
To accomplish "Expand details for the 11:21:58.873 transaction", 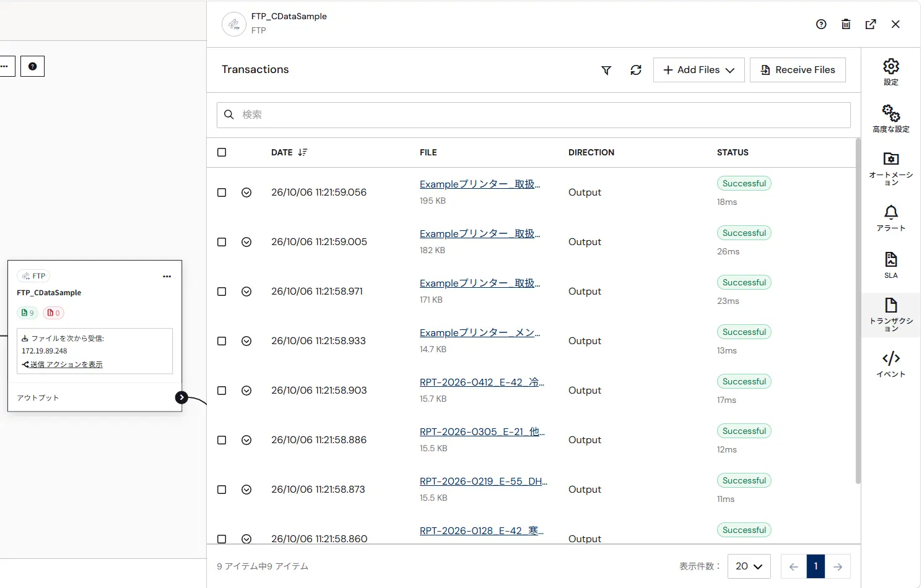I will (246, 490).
